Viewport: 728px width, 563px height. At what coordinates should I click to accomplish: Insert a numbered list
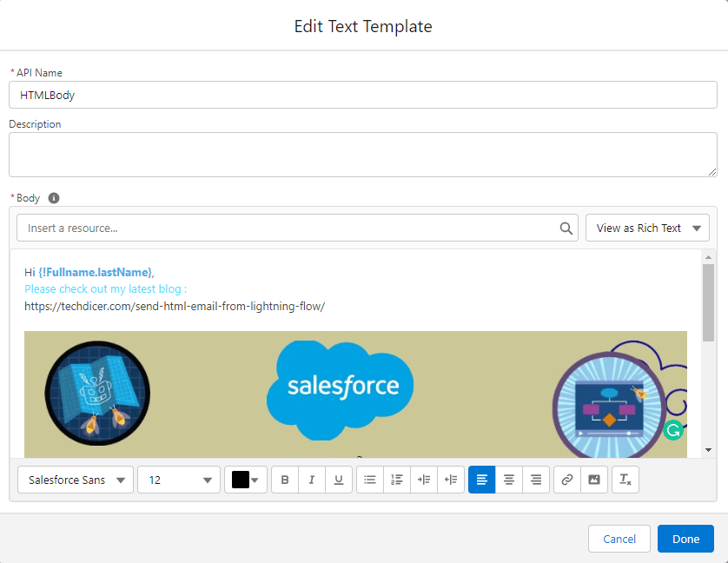point(396,479)
